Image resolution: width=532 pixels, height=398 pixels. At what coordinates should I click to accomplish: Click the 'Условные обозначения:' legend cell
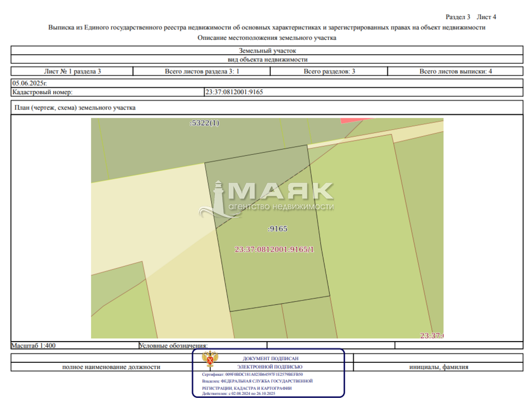pos(173,346)
